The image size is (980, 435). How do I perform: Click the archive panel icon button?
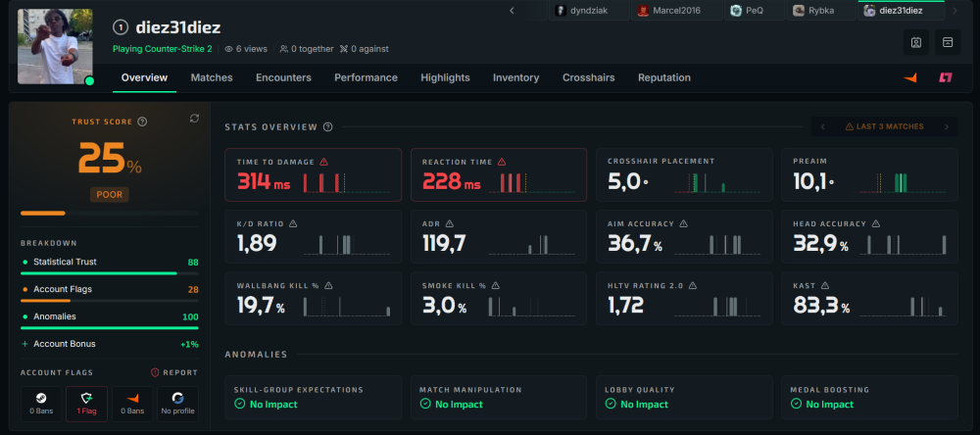pos(948,42)
